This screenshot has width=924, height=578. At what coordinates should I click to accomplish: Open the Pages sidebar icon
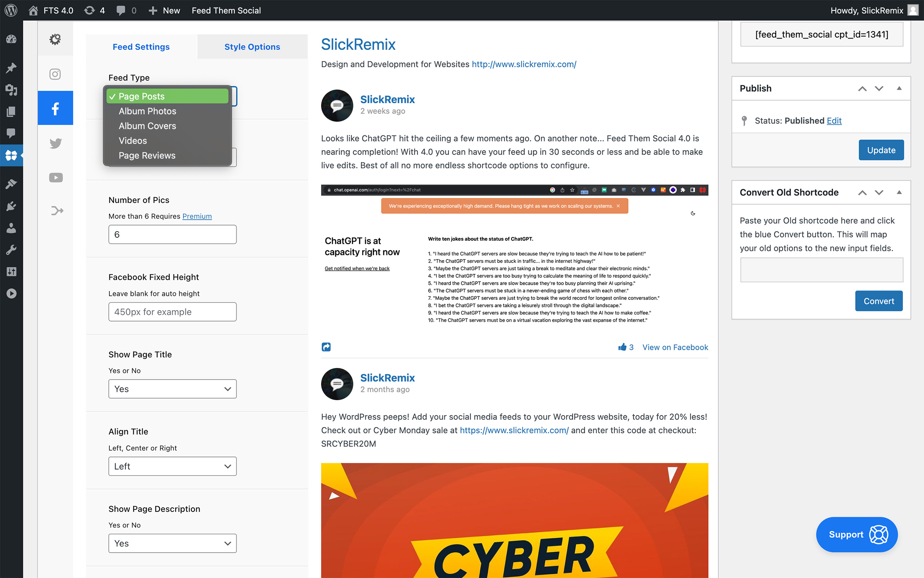[x=11, y=112]
